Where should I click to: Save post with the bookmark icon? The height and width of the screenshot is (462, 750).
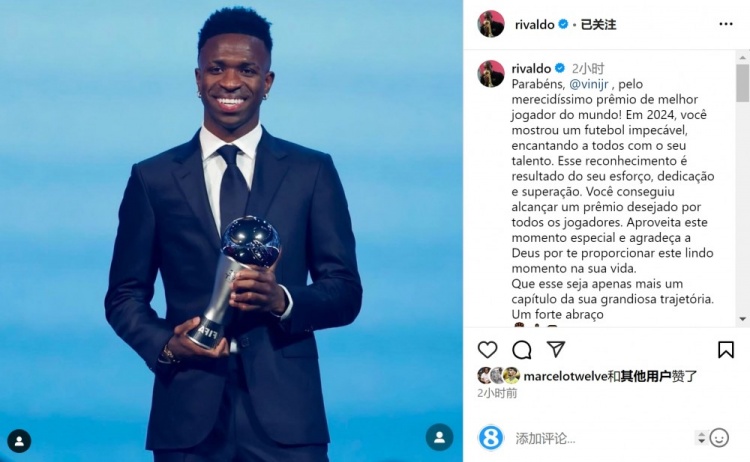[726, 350]
